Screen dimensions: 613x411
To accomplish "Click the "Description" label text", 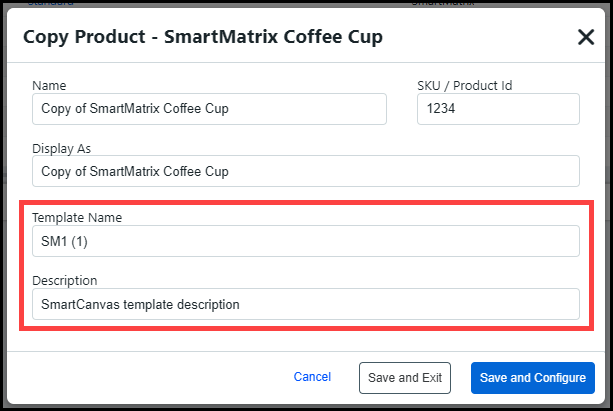I will pos(64,281).
